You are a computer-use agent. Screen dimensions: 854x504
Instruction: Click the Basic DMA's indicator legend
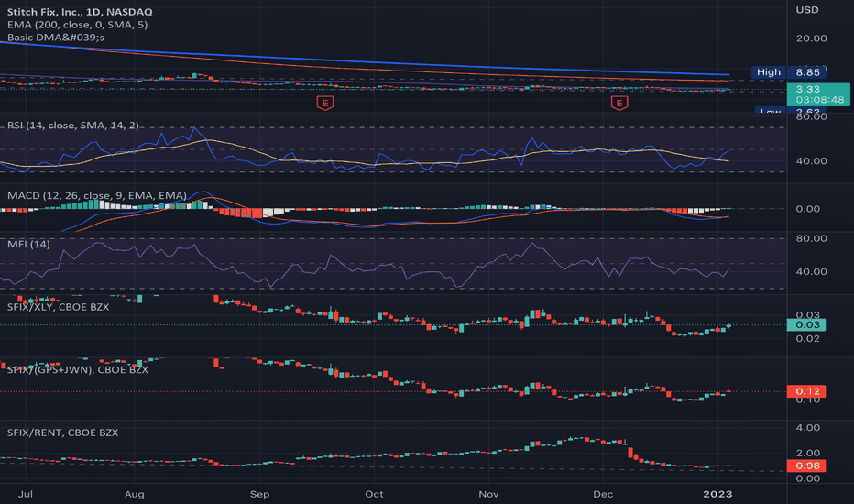(56, 38)
